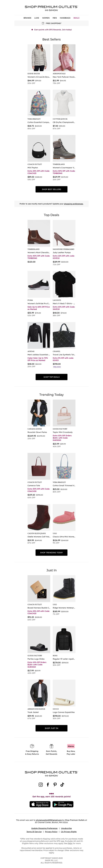The image size is (103, 868).
Task: Click the SHOP TOP DEALS button
Action: tap(51, 377)
